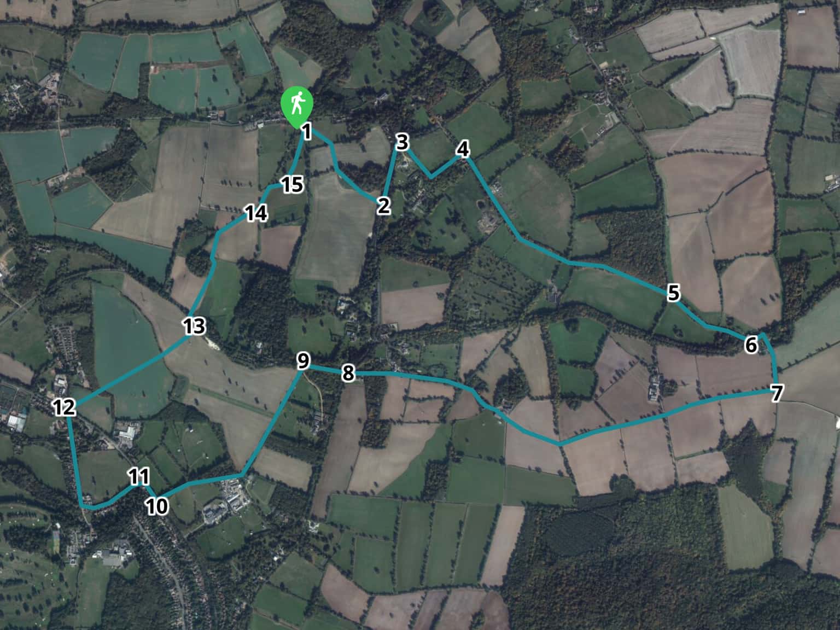Click the route line between 7 and 8
Screen dimensions: 840x630
tap(560, 444)
